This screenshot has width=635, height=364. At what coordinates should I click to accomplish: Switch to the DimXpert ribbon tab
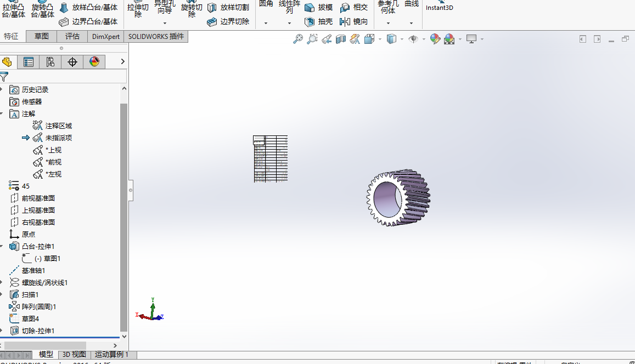tap(106, 36)
